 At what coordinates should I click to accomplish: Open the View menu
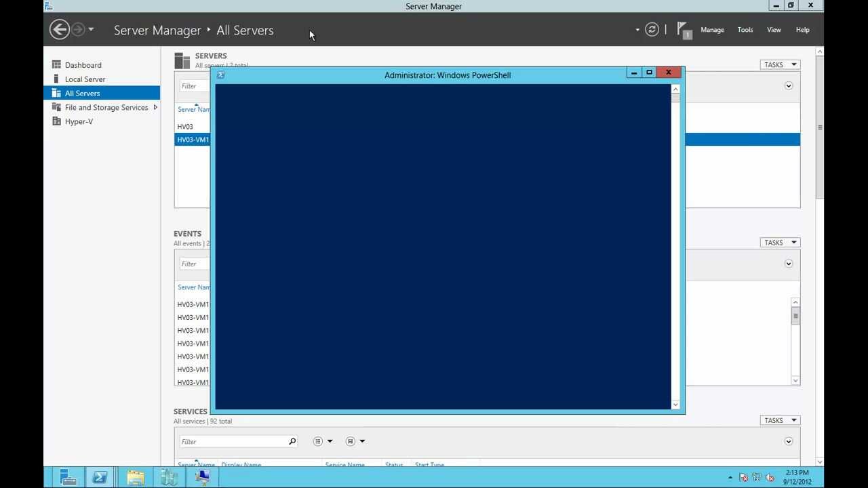click(774, 30)
